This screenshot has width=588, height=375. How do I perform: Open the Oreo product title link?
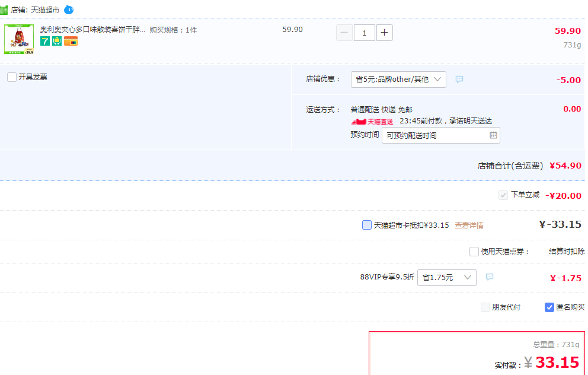(x=92, y=30)
